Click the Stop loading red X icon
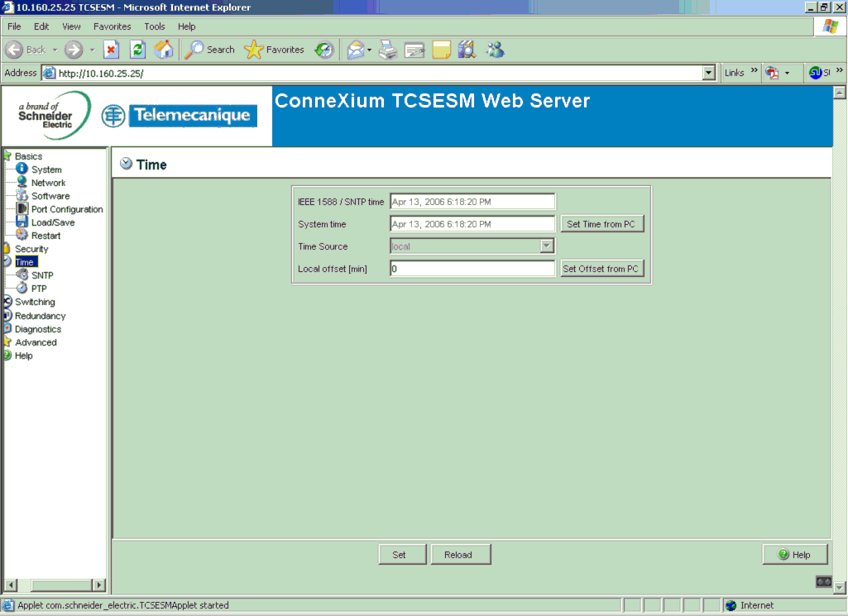848x616 pixels. [111, 50]
